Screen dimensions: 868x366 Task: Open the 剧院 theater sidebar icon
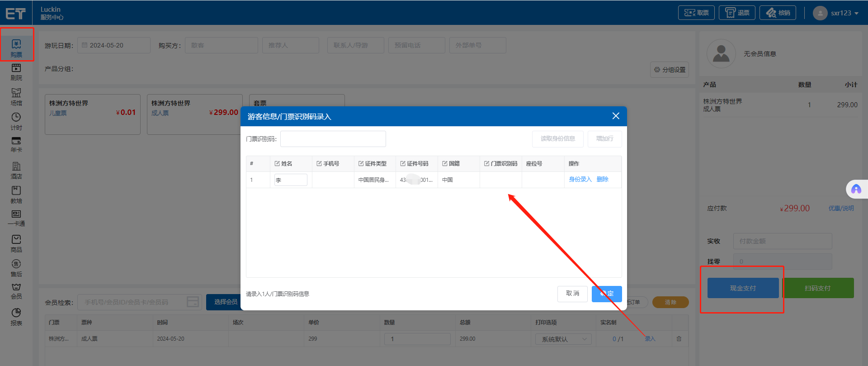16,71
